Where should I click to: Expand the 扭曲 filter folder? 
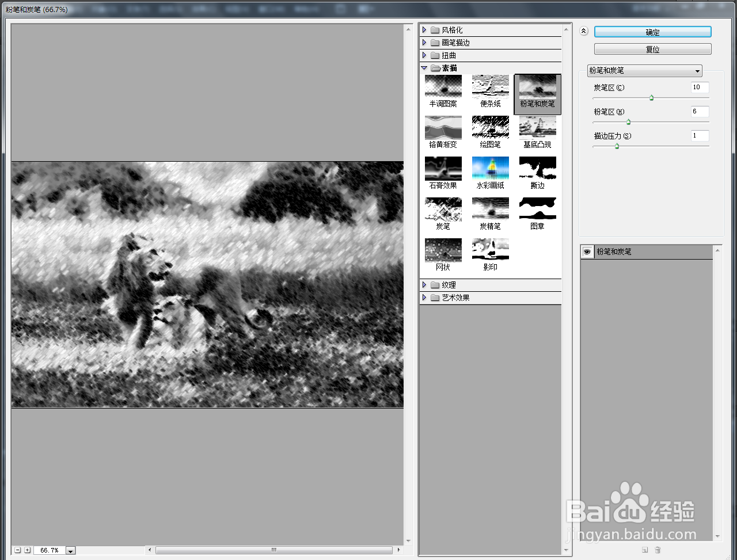point(424,55)
